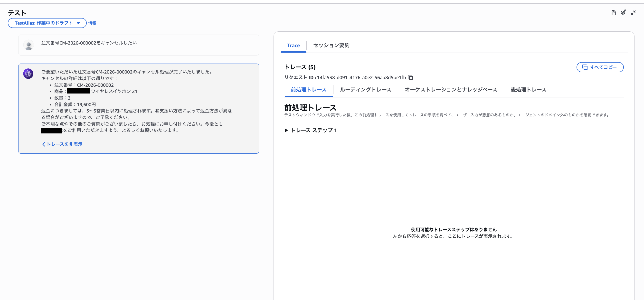Click the broom icon to clear conversation

pos(623,12)
